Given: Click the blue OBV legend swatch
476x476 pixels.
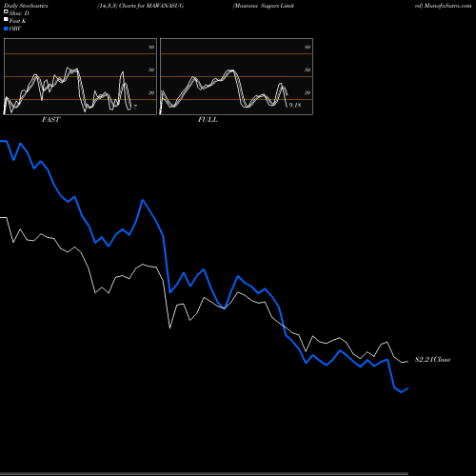Looking at the screenshot, I should click(x=6, y=29).
